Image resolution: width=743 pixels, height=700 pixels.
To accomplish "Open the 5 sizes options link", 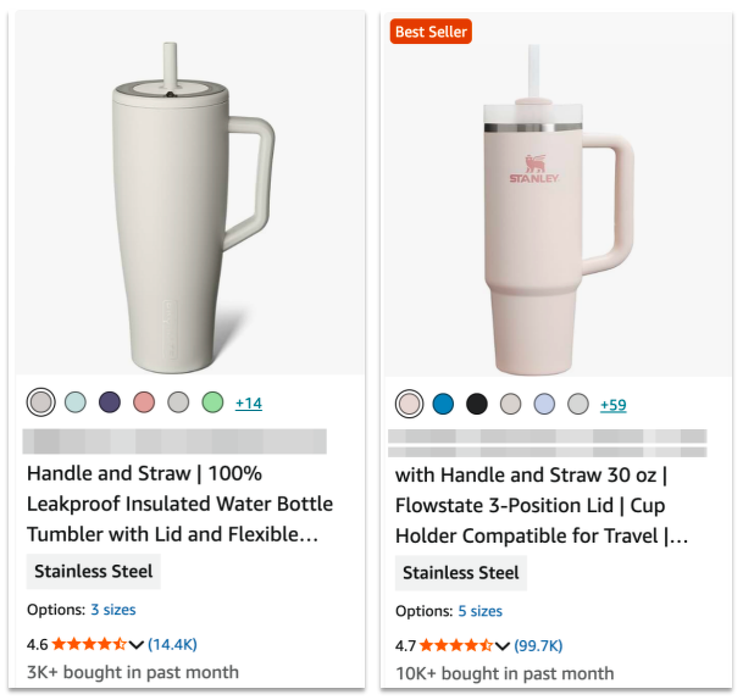I will pos(480,611).
